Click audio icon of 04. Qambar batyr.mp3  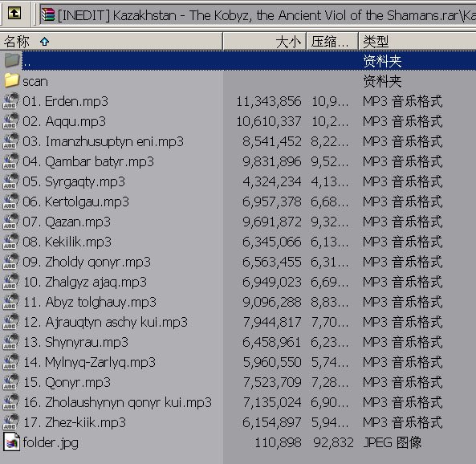tap(11, 161)
